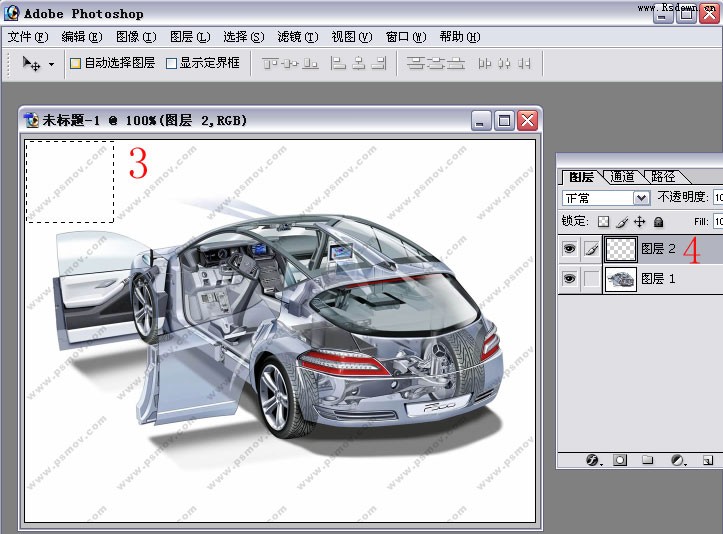The height and width of the screenshot is (534, 723).
Task: Hide 图层 2 using its eye icon
Action: point(569,249)
